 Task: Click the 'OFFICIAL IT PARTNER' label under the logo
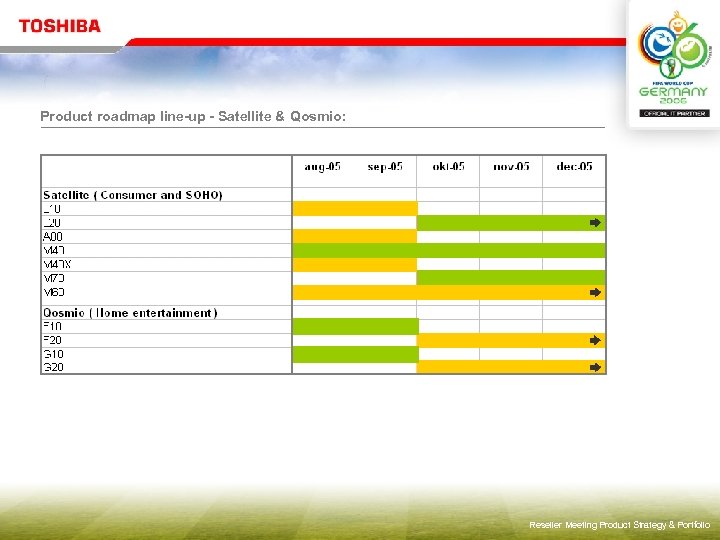point(675,113)
